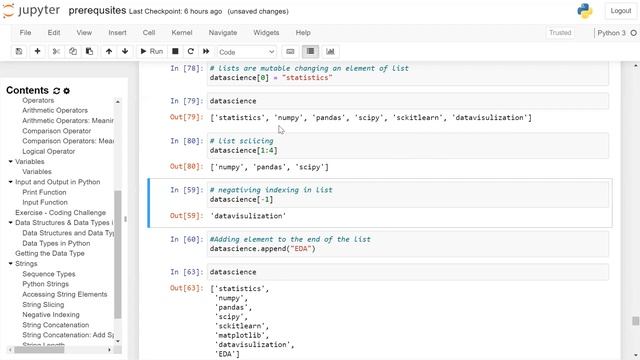Go to Print Function in Contents

coord(44,192)
